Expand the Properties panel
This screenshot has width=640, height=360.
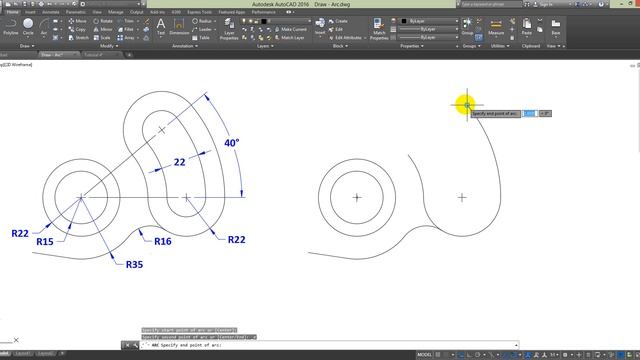click(x=412, y=46)
